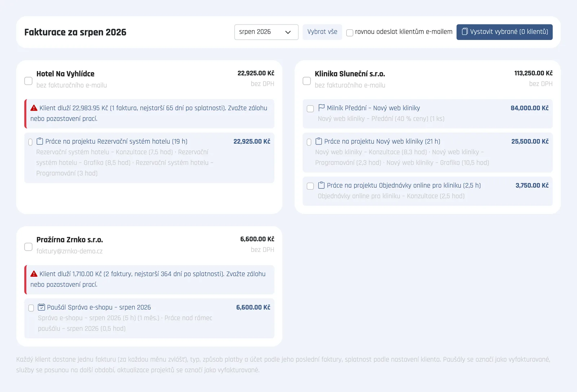Click the calendar-check icon on Paušál Správa e-shopu
Image resolution: width=577 pixels, height=392 pixels.
(x=41, y=307)
